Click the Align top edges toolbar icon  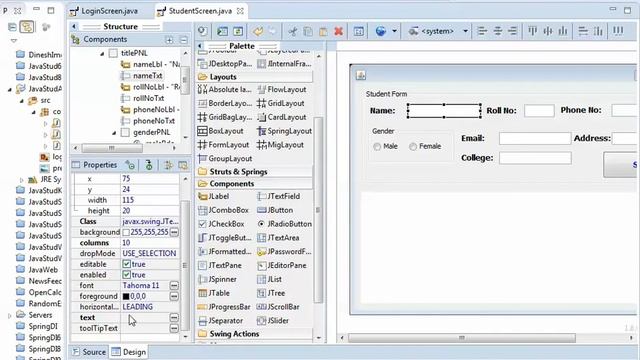(x=533, y=31)
